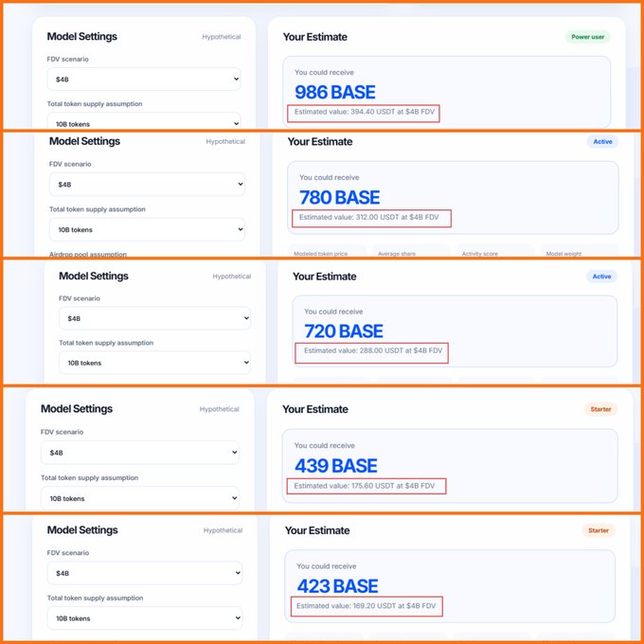This screenshot has height=644, width=644.
Task: Click the 312.00 USDT estimated value line
Action: (368, 217)
